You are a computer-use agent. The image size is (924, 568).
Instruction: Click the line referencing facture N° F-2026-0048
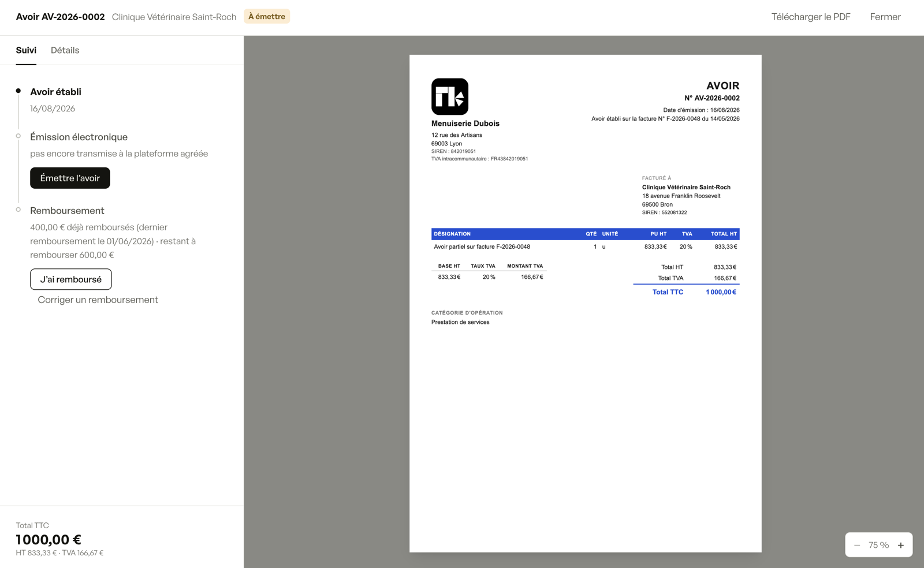665,119
